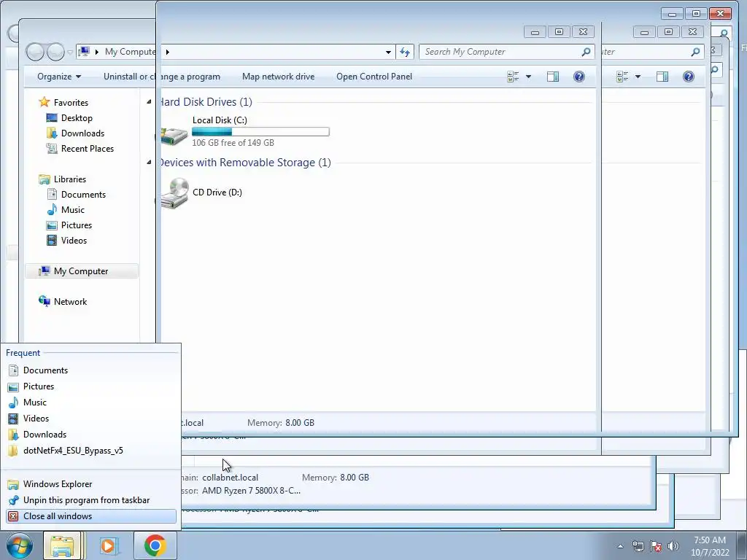
Task: Click Uninstall or change a program
Action: tap(162, 77)
